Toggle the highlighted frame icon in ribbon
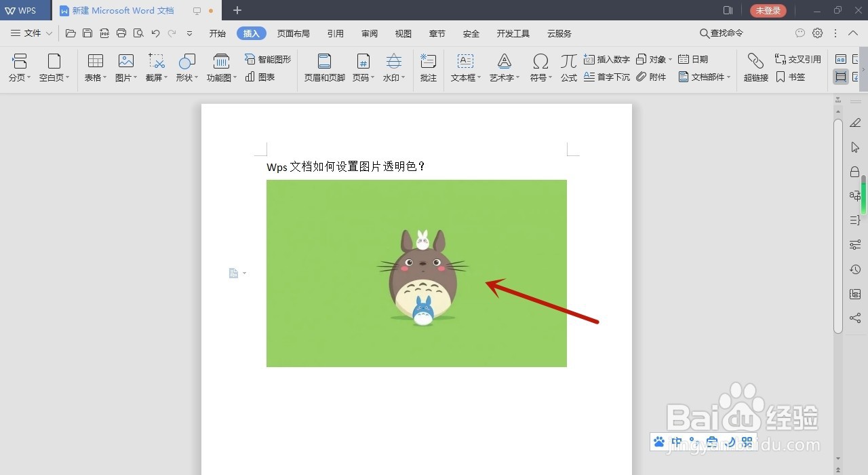This screenshot has width=868, height=475. (x=841, y=77)
